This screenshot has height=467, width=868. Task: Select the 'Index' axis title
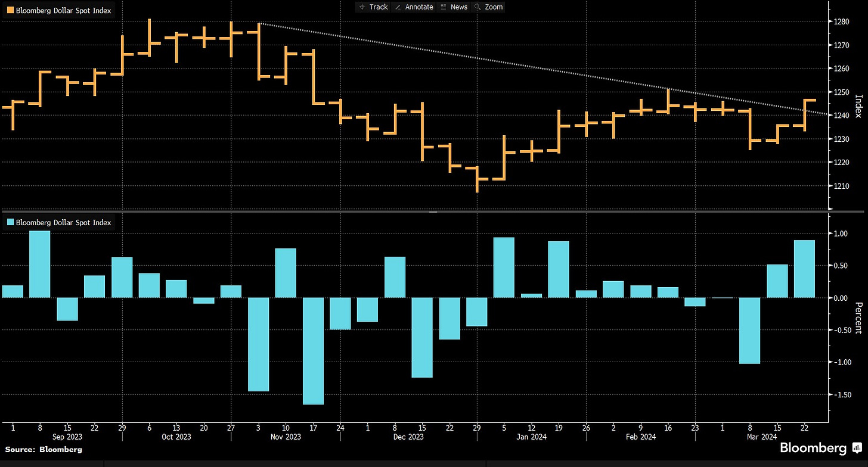(859, 106)
